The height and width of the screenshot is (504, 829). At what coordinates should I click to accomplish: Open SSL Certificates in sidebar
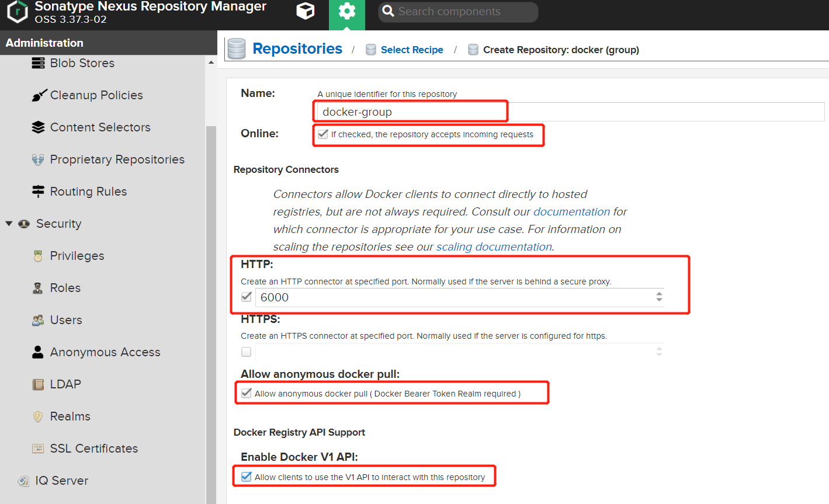(94, 449)
